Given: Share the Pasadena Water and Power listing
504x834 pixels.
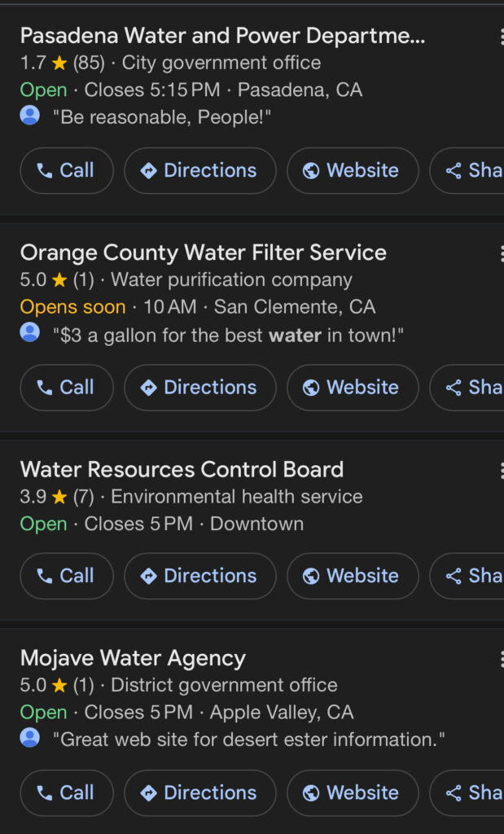Looking at the screenshot, I should (x=474, y=170).
